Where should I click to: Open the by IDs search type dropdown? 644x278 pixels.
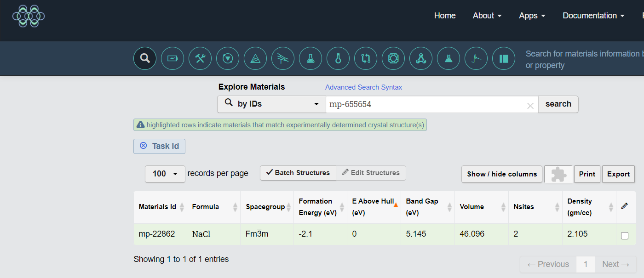pos(271,104)
